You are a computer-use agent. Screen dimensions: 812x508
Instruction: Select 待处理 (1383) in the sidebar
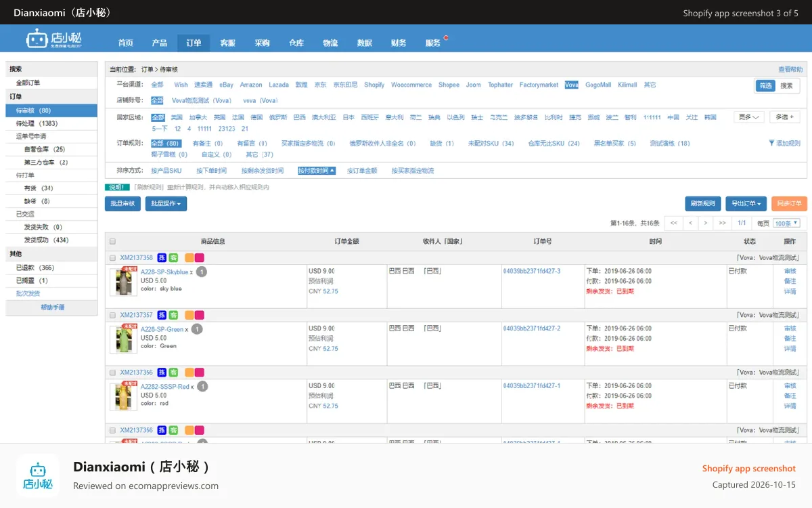point(51,123)
